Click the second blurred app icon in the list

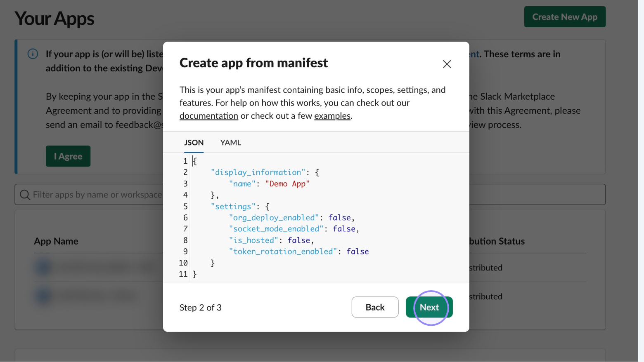point(43,296)
